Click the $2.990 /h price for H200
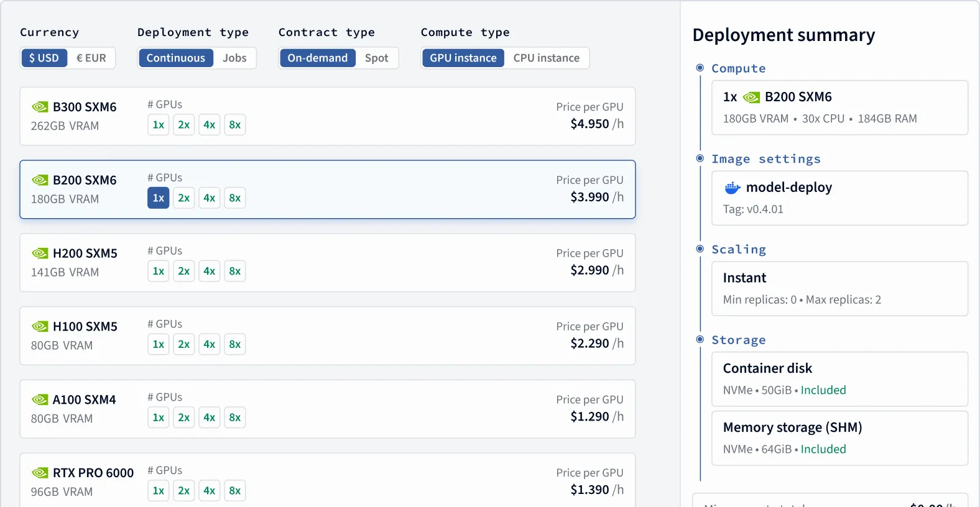 click(597, 270)
